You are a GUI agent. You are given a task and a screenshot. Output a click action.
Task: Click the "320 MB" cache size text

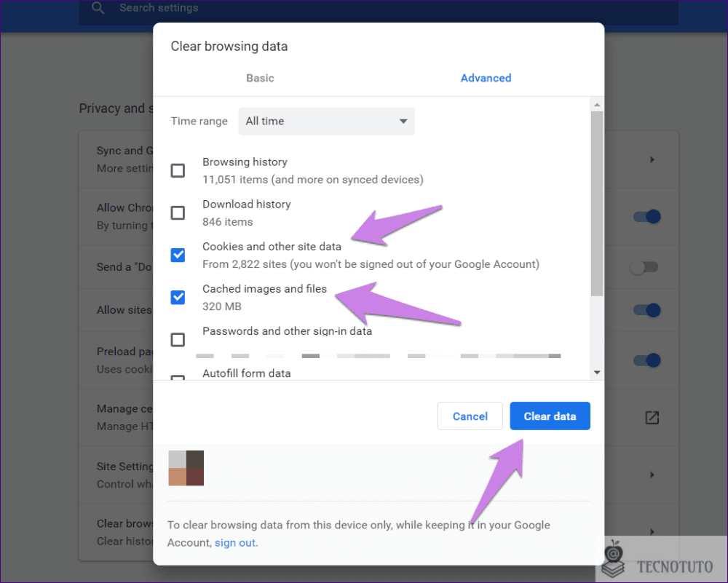tap(222, 306)
